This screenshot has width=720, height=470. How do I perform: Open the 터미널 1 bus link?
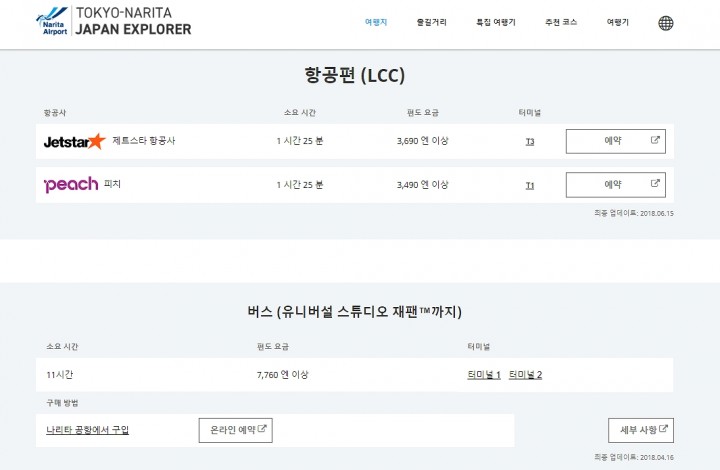click(484, 375)
